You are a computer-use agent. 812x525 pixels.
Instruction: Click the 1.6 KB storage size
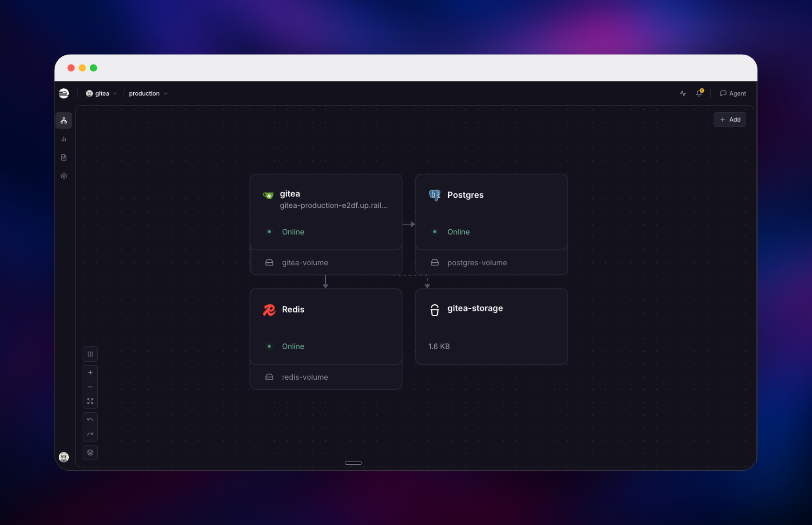click(x=439, y=346)
